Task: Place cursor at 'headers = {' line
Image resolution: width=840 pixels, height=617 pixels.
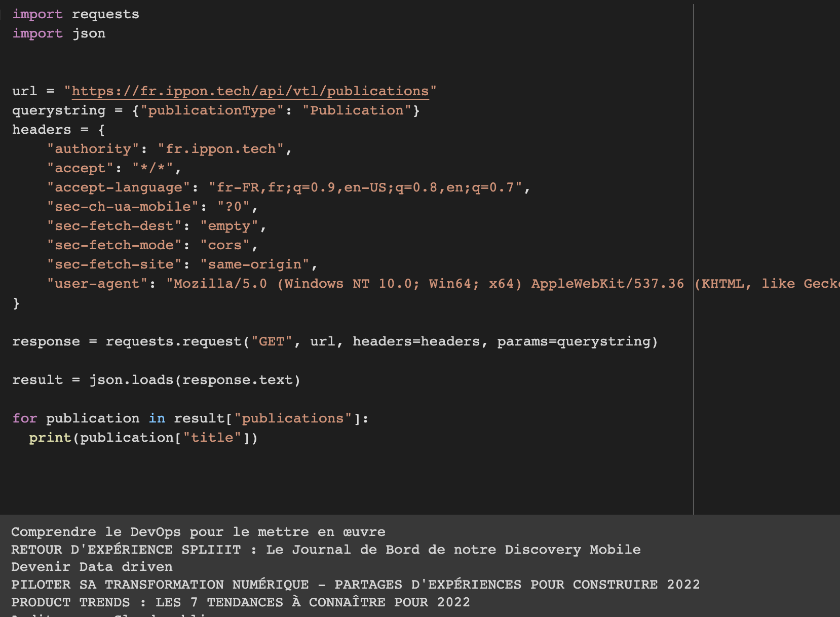Action: (58, 130)
